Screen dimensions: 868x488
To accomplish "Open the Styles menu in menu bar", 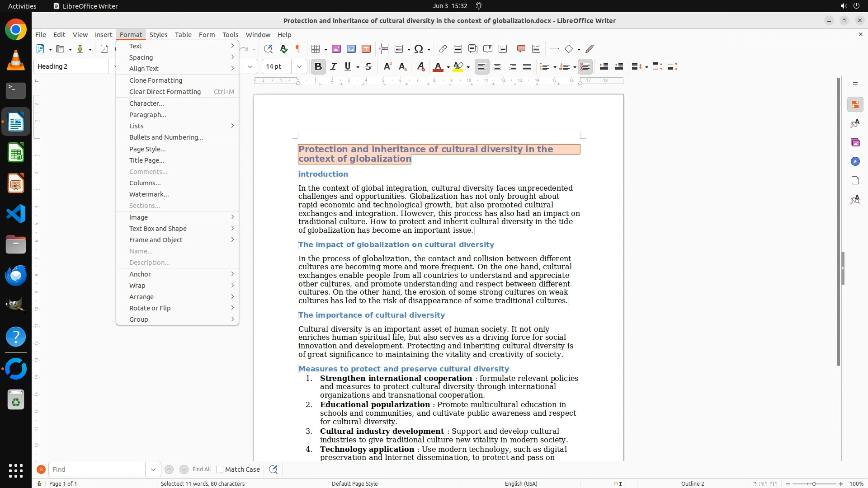I will click(158, 35).
